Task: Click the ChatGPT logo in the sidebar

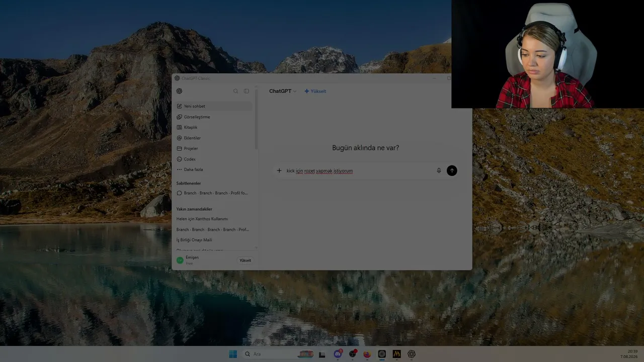Action: (179, 91)
